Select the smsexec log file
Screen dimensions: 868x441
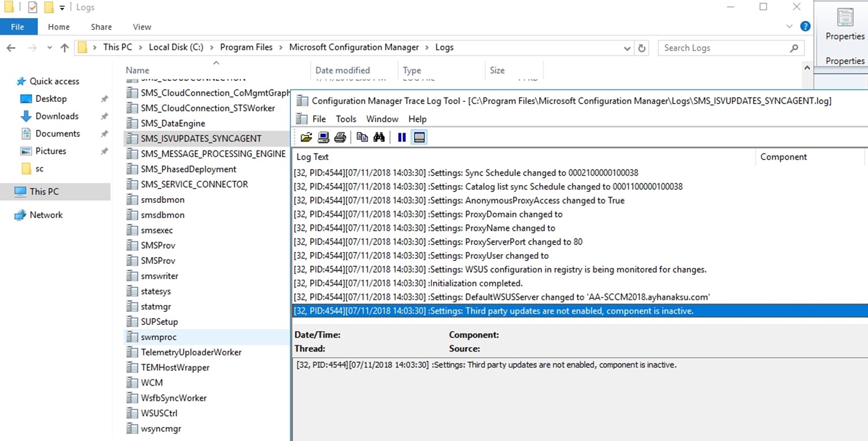(157, 230)
